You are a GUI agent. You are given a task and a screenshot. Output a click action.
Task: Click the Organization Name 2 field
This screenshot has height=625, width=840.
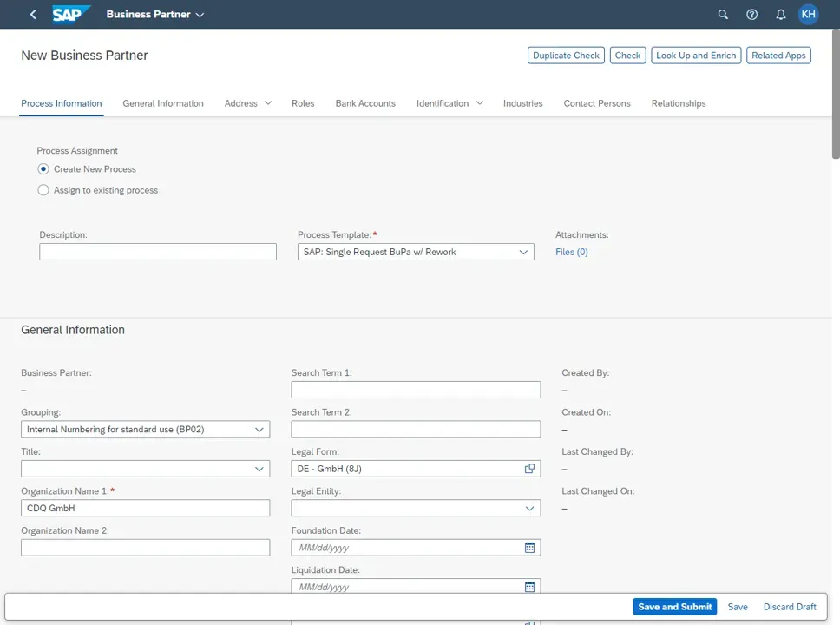[145, 547]
